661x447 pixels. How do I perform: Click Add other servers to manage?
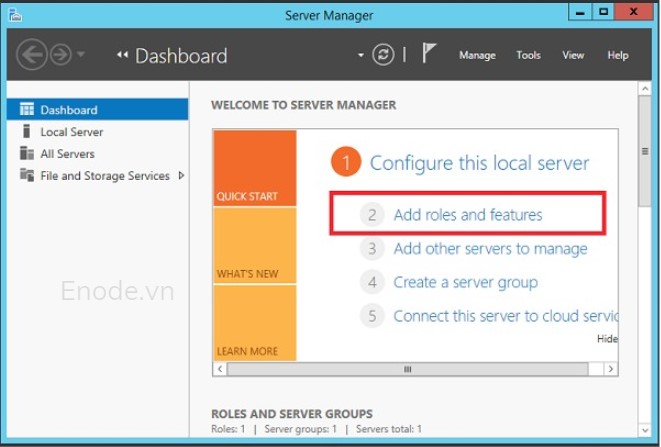click(490, 248)
